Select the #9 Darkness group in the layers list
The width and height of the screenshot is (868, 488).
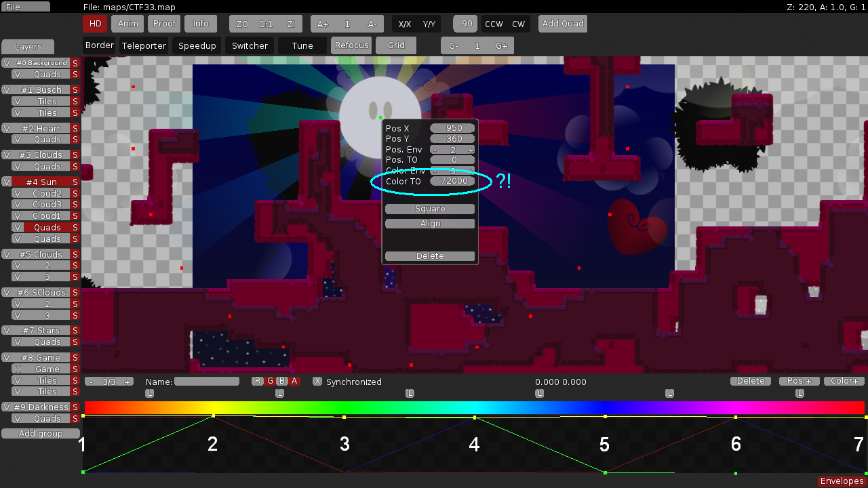41,407
